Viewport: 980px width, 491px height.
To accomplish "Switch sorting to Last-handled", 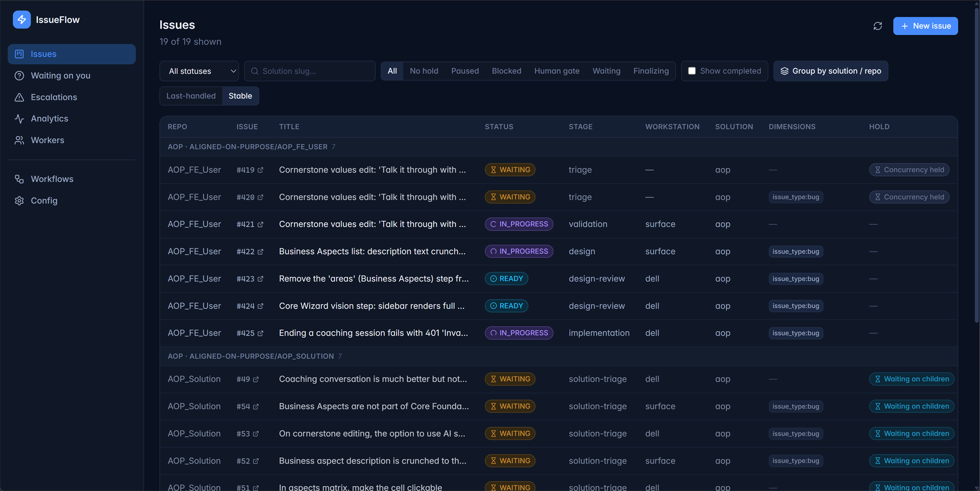I will (x=191, y=96).
